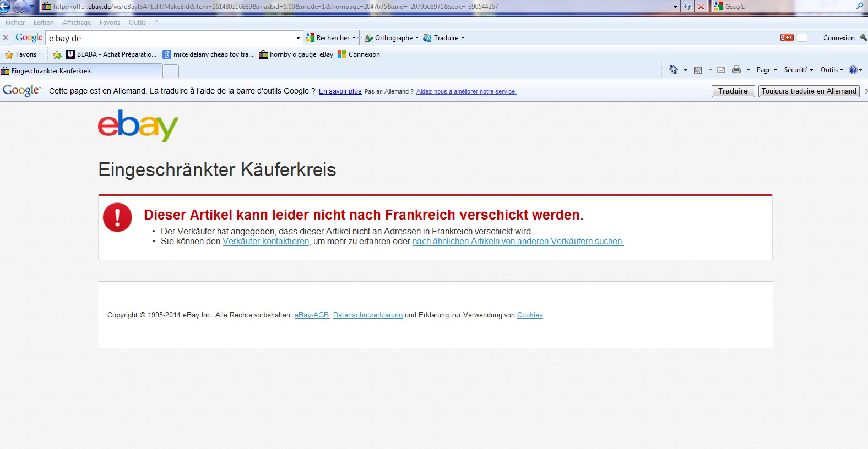Viewport: 868px width, 449px height.
Task: Open the eBay-AGB link in the footer
Action: tap(312, 315)
